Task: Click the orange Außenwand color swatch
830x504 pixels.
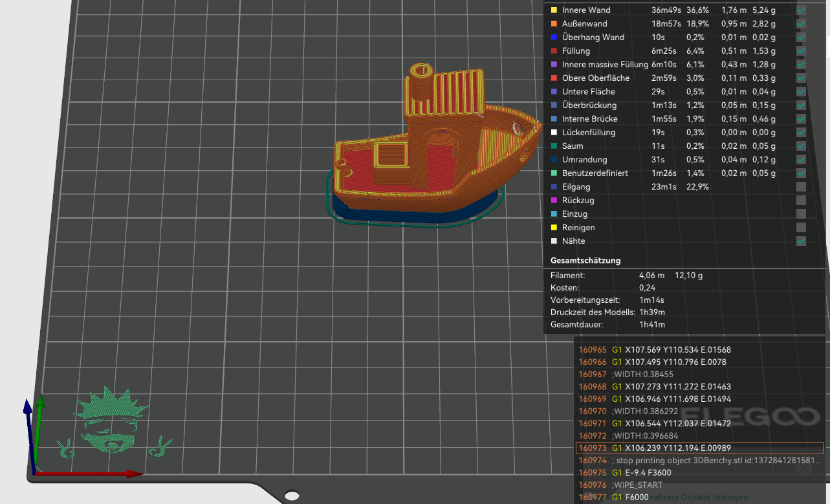Action: [x=553, y=24]
